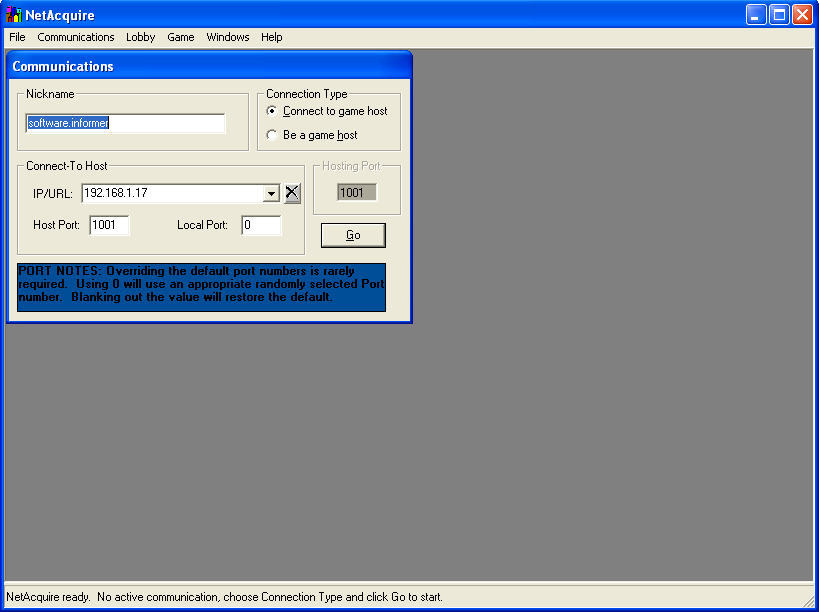Open the Lobby menu

tap(141, 37)
